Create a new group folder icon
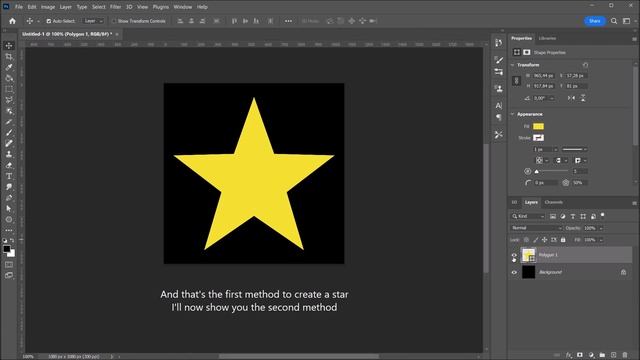640x360 pixels. coord(602,355)
